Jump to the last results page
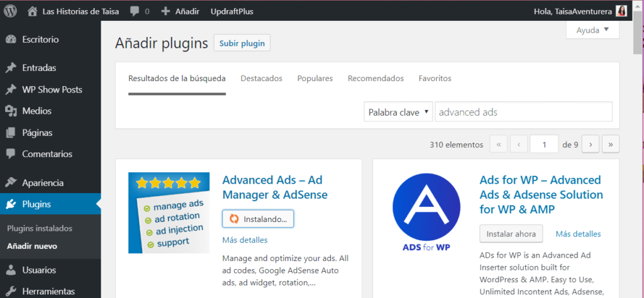Viewport: 644px width, 298px height. point(611,145)
